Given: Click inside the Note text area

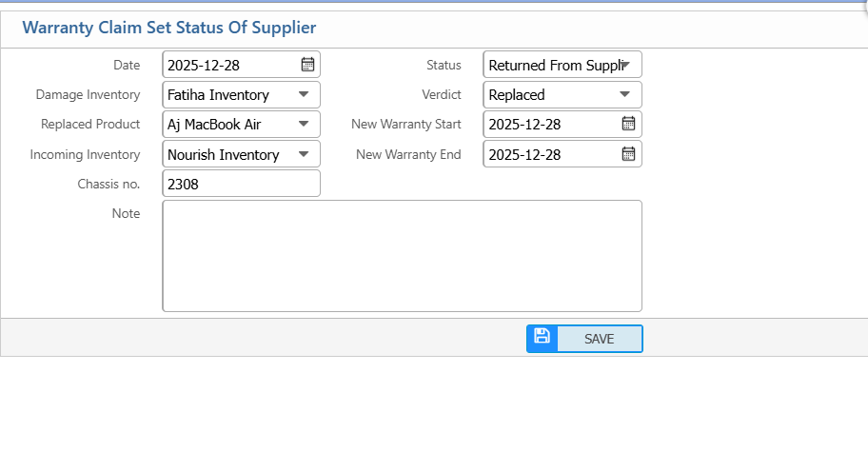Looking at the screenshot, I should (x=402, y=255).
